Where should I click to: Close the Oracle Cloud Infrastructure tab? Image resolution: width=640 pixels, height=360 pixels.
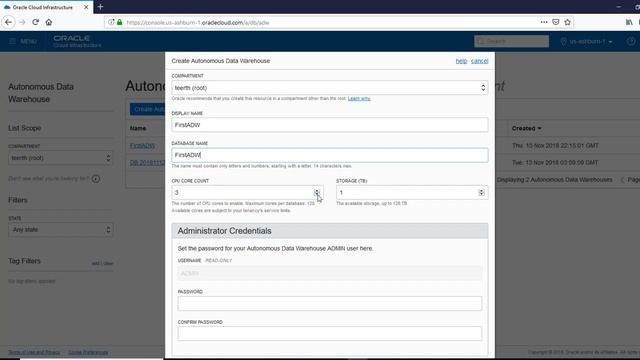pos(86,7)
